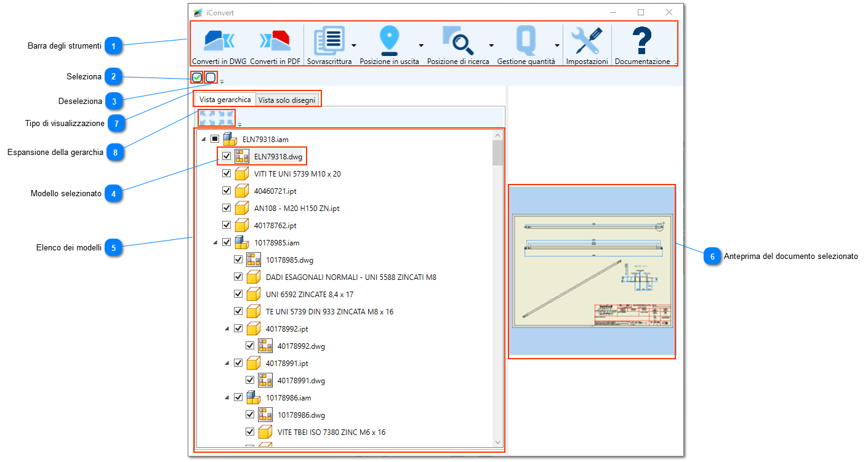868x462 pixels.
Task: Collapse the 10178985.iam tree node
Action: point(215,243)
